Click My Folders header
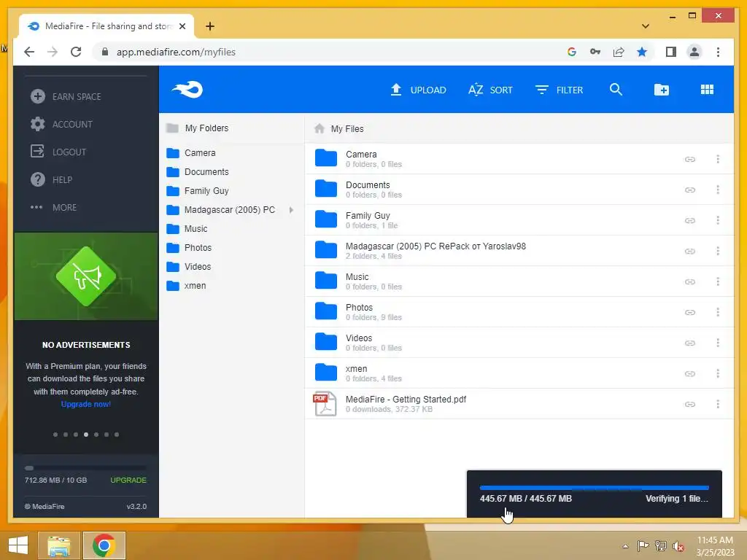747x560 pixels. tap(197, 128)
